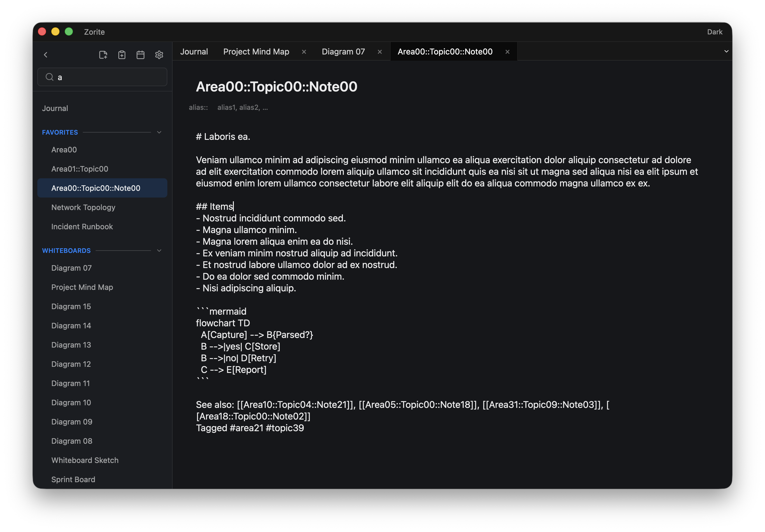Screen dimensions: 765x532
Task: Follow the [[Area10::Topic04::Note21]] link
Action: (x=295, y=404)
